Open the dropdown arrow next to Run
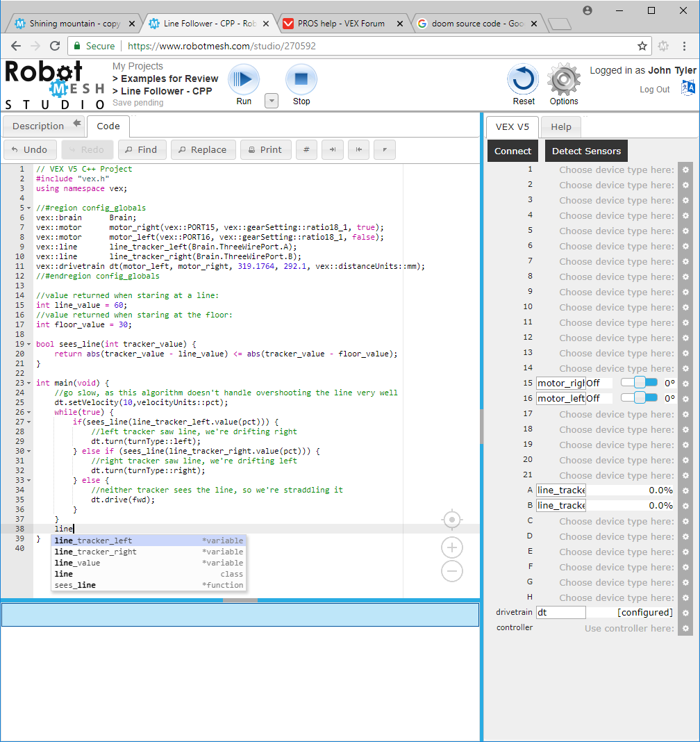Viewport: 700px width, 742px height. (x=272, y=101)
